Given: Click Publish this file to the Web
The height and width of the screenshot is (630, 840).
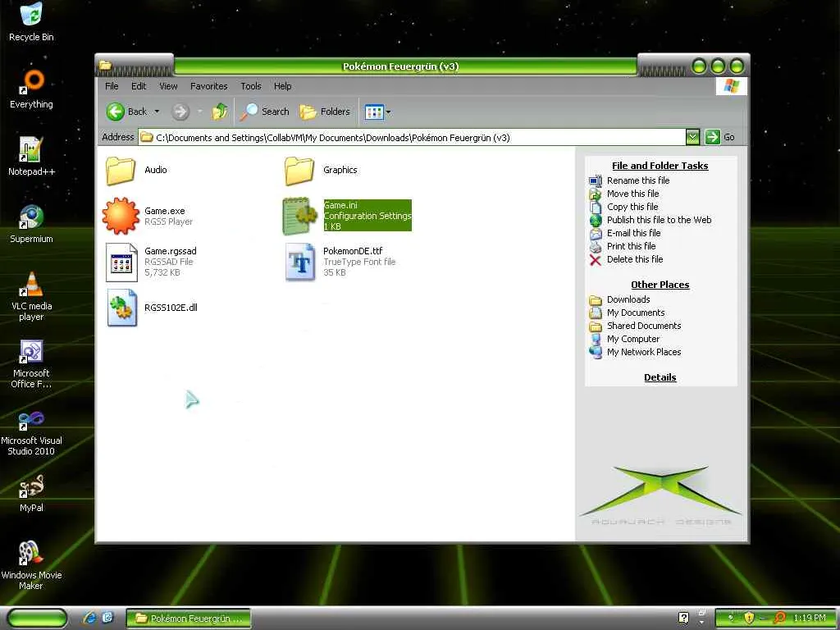Looking at the screenshot, I should pos(659,220).
